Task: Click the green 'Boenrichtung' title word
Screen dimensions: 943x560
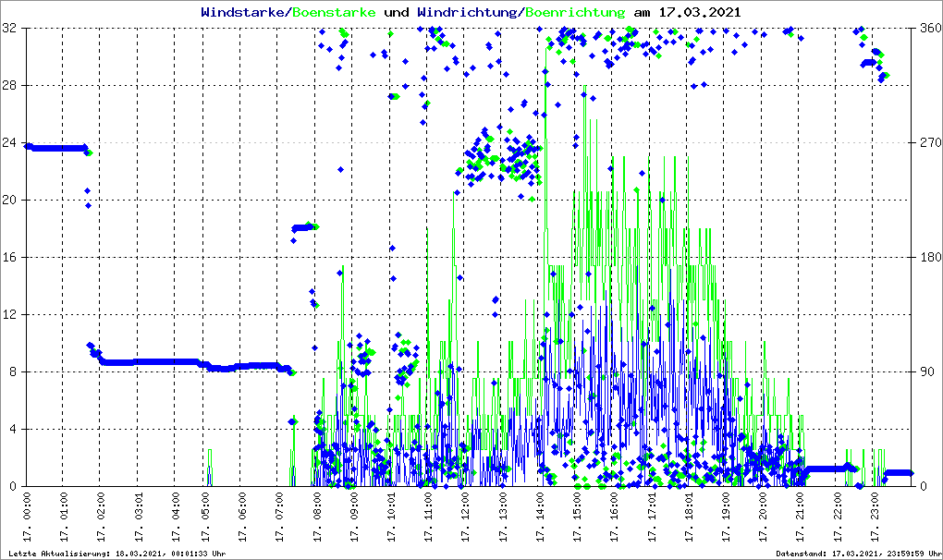Action: [575, 12]
